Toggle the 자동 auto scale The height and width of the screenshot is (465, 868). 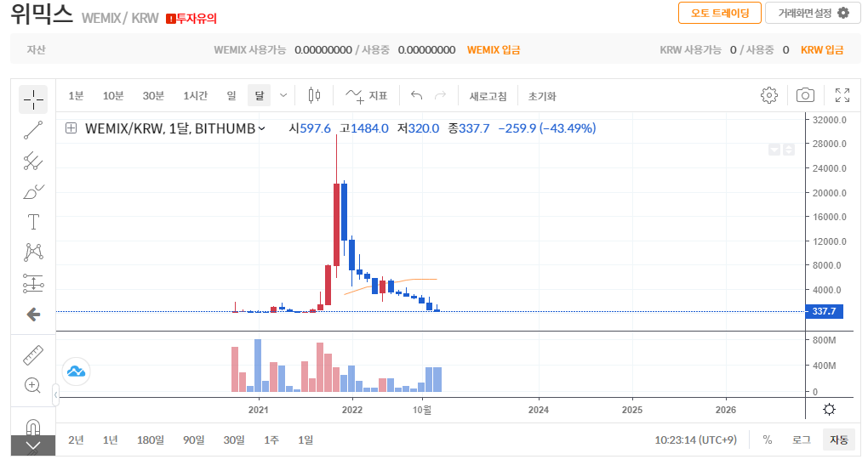839,440
